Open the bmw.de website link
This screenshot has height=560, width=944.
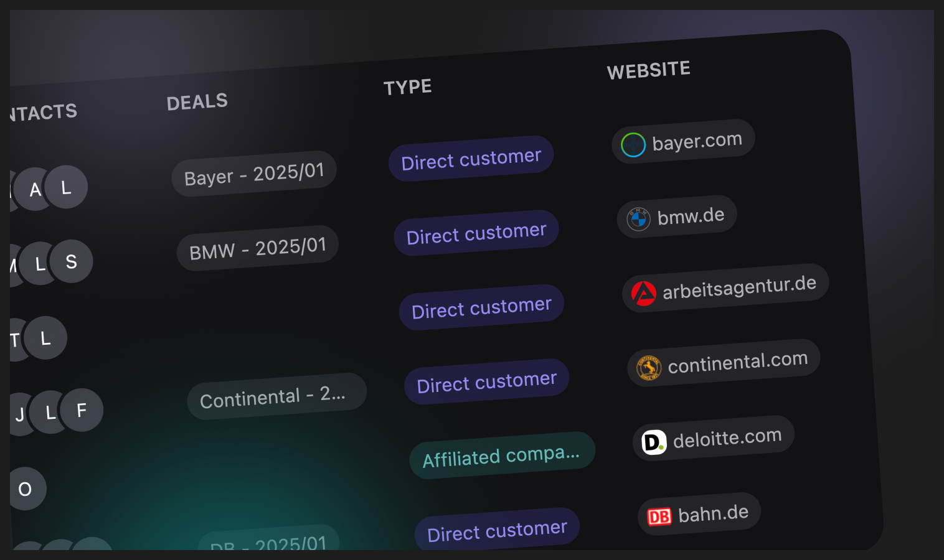(677, 217)
